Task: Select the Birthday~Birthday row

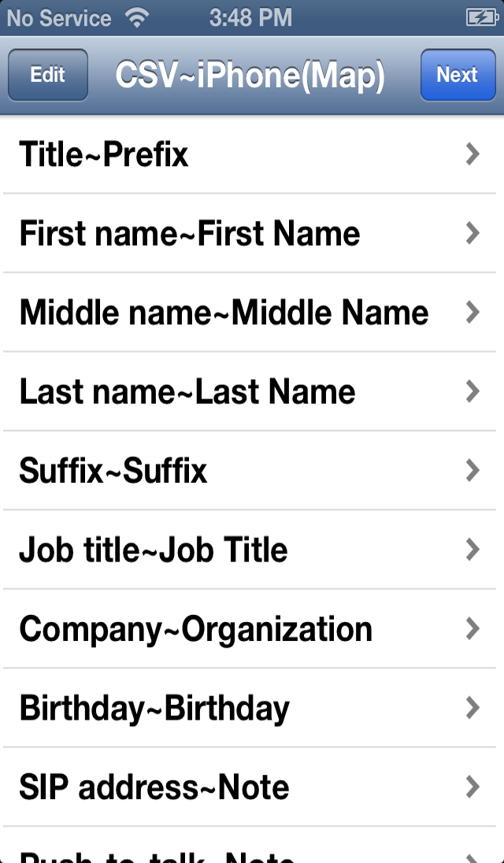Action: (252, 708)
